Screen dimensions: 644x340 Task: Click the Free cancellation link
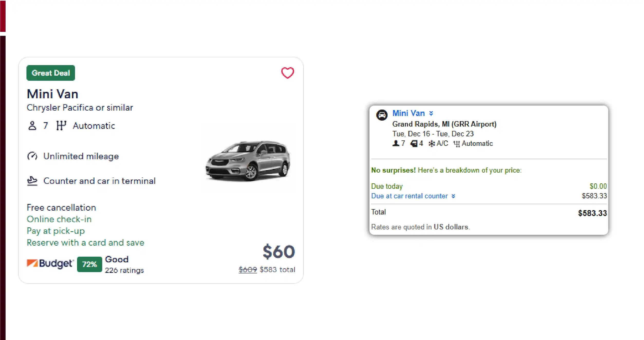click(x=61, y=207)
